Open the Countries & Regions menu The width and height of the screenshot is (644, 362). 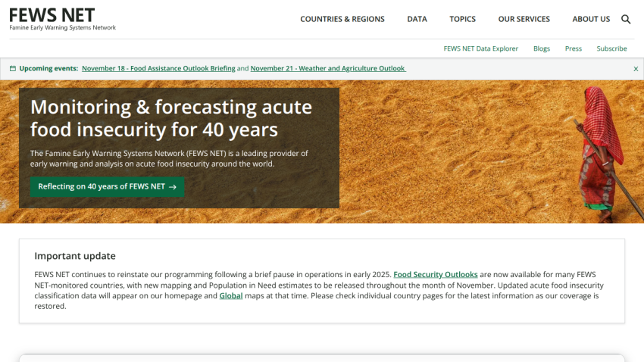click(342, 19)
